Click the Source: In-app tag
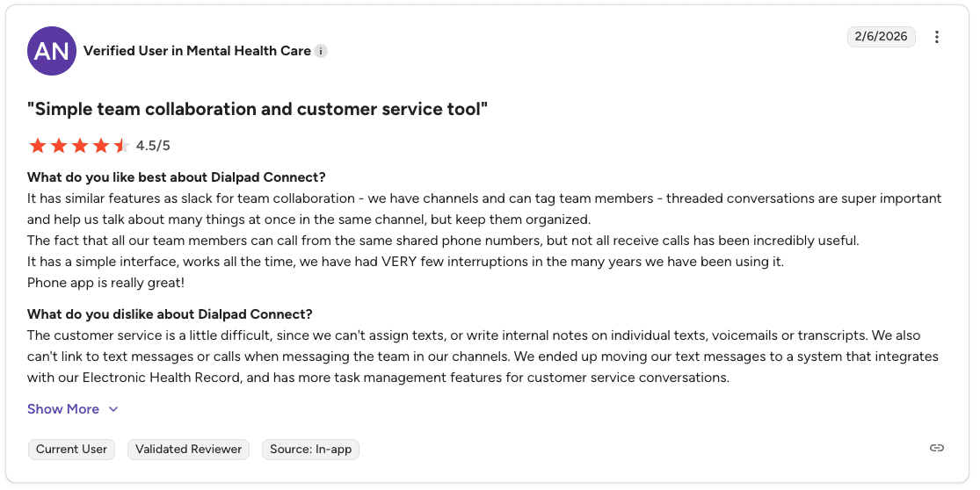The image size is (980, 490). click(310, 450)
